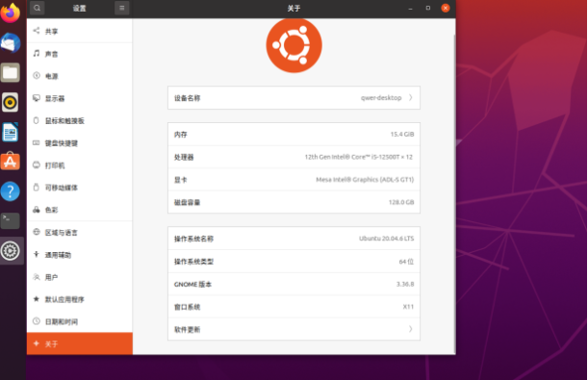This screenshot has width=588, height=380.
Task: Select the 显示器 display icon
Action: click(x=36, y=98)
